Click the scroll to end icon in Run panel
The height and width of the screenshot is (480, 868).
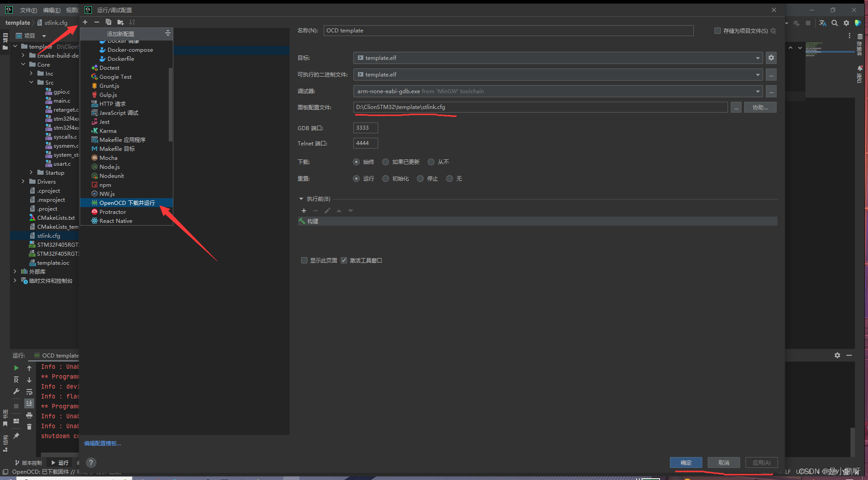pyautogui.click(x=29, y=403)
